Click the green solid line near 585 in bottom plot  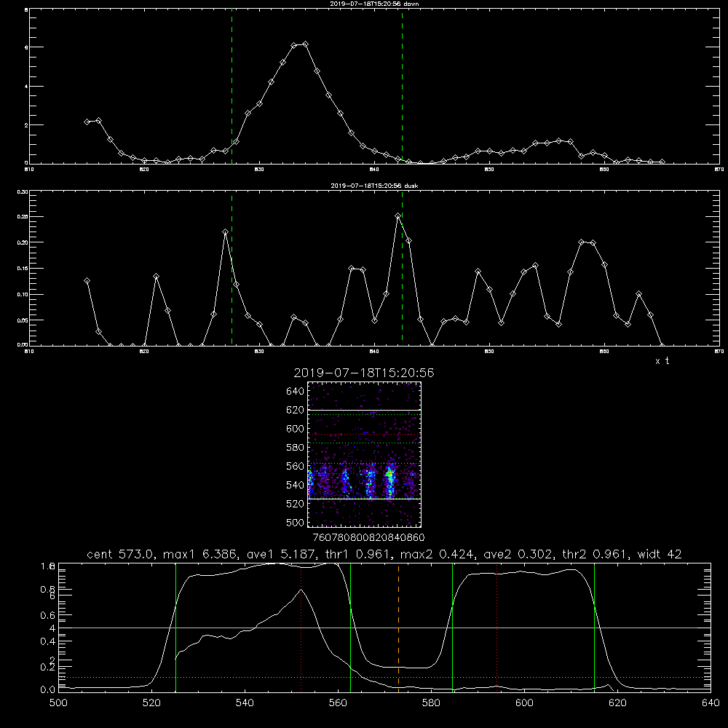(452, 627)
